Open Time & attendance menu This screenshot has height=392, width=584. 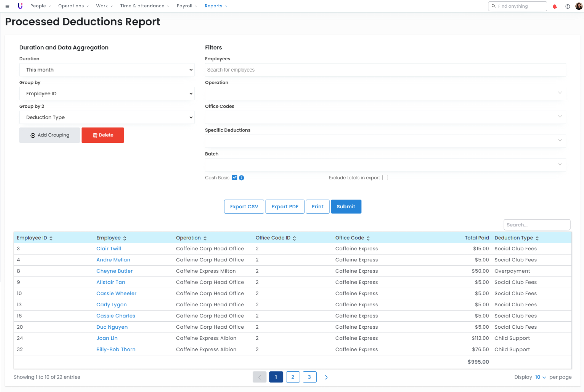(144, 6)
